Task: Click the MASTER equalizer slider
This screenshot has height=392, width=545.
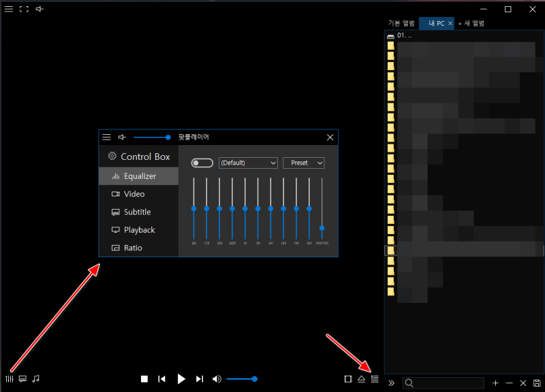Action: [322, 228]
